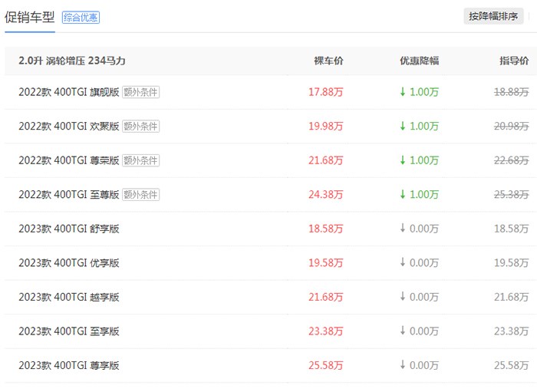Viewport: 537px width, 392px height.
Task: Click 额外条件 badge for 至尊版
Action: point(140,195)
